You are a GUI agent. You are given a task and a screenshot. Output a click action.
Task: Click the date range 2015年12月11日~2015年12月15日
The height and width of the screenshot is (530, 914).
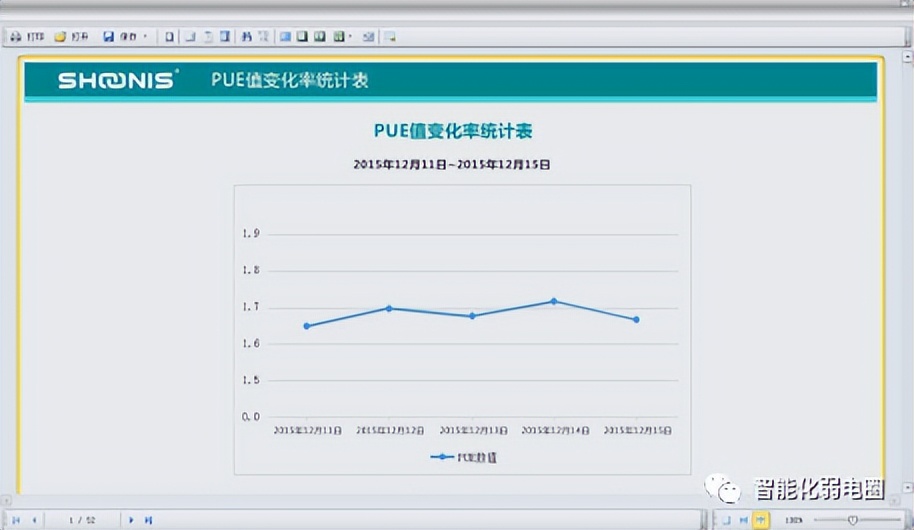click(452, 164)
